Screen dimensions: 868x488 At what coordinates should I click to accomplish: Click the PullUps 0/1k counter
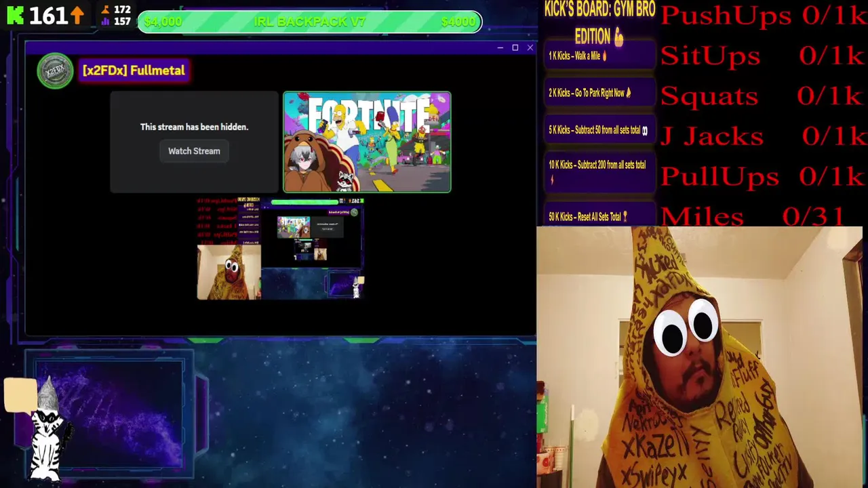coord(763,176)
